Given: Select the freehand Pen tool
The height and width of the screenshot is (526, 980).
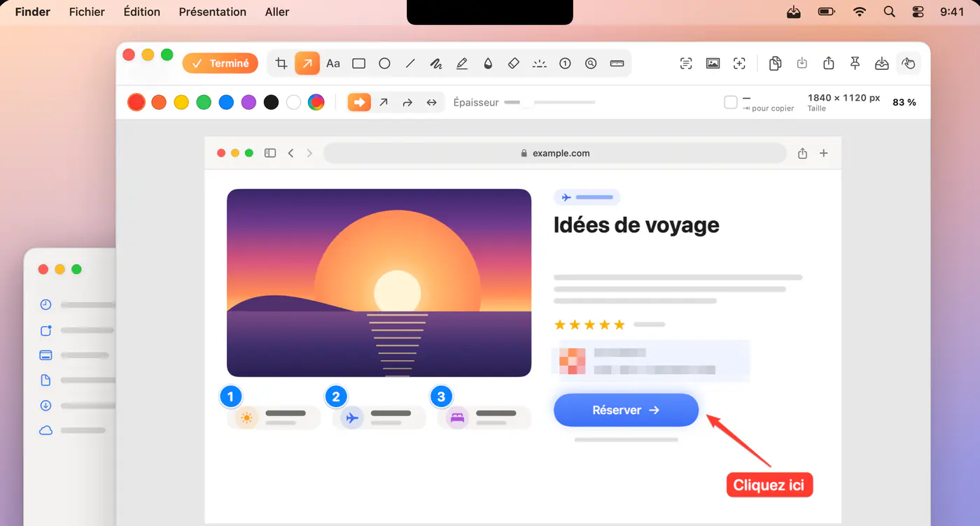Looking at the screenshot, I should (x=436, y=64).
